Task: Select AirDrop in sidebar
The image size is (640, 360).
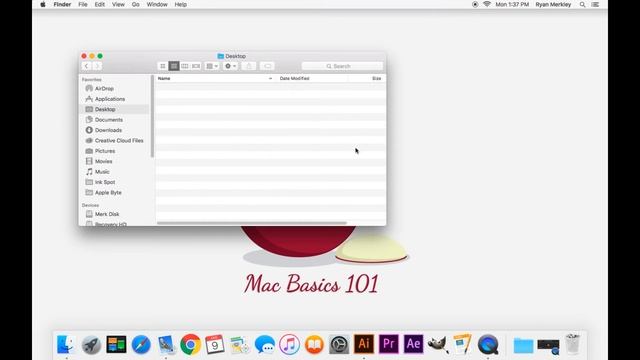Action: (x=104, y=89)
